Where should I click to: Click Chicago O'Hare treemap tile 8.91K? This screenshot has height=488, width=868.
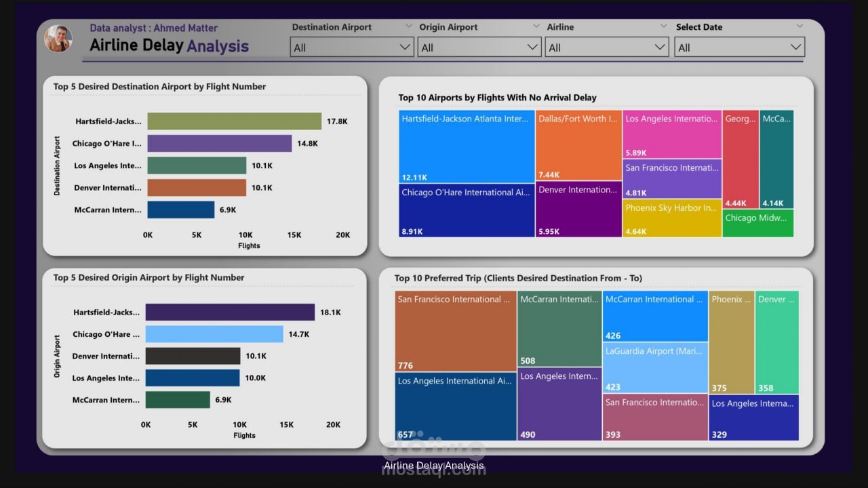point(467,211)
